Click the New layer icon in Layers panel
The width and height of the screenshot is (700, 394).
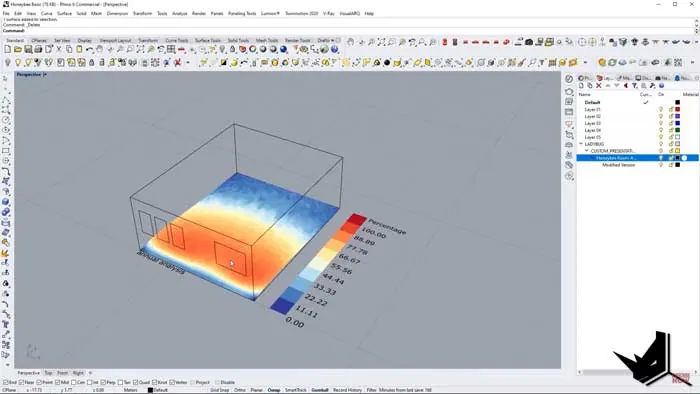click(x=581, y=86)
